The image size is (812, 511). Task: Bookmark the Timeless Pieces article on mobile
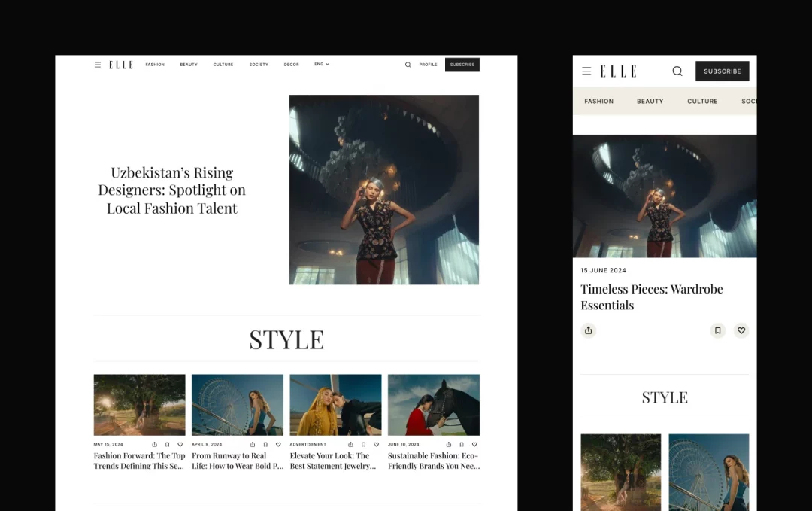coord(718,330)
